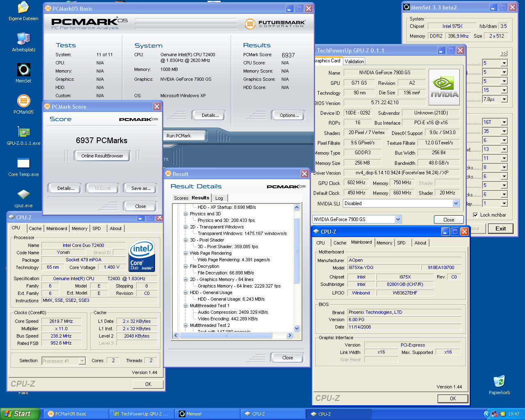Open NVIDIA GeForce 7900 GS card selector

pos(398,219)
